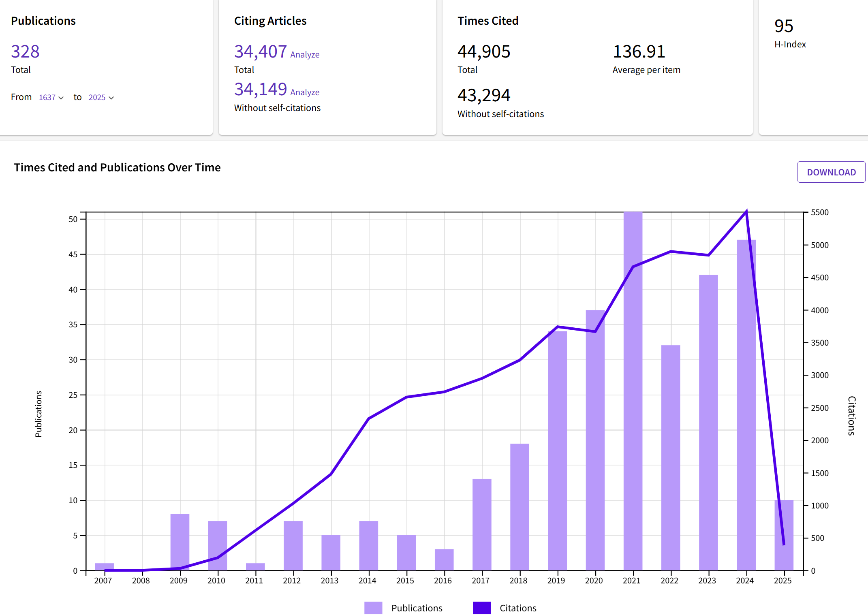Select the 2021 publications bar
The height and width of the screenshot is (615, 868).
pyautogui.click(x=633, y=391)
